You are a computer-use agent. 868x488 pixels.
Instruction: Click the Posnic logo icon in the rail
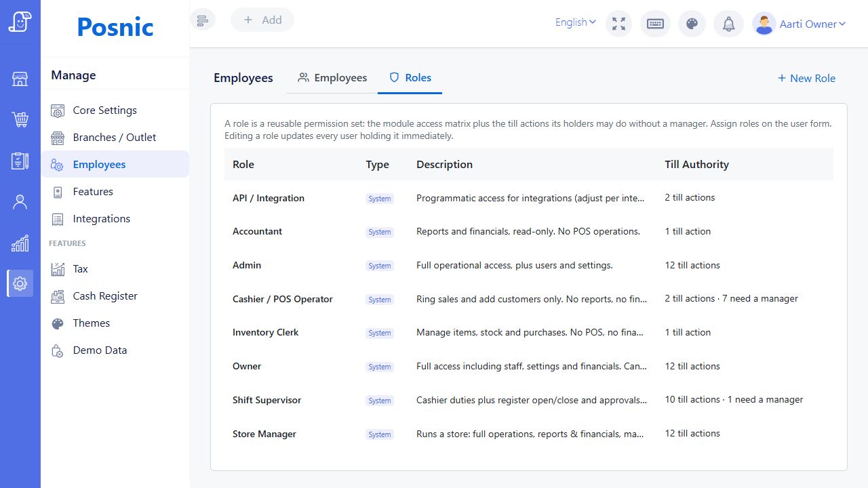[20, 22]
